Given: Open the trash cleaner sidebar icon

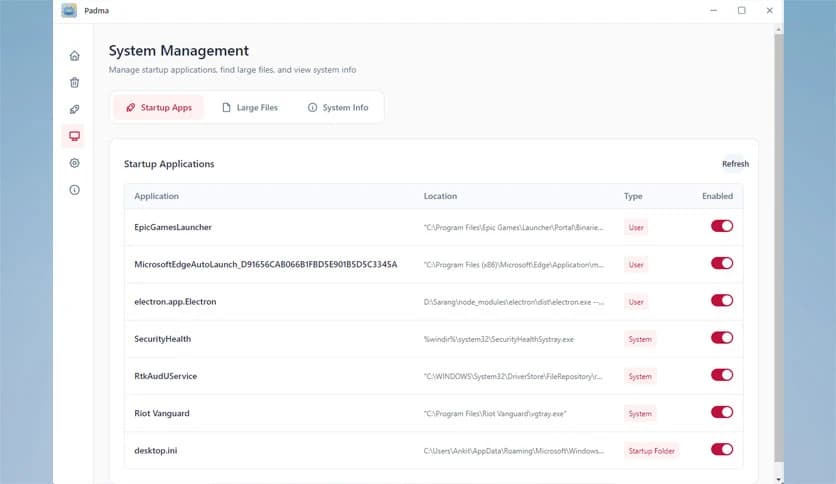Looking at the screenshot, I should coord(74,83).
